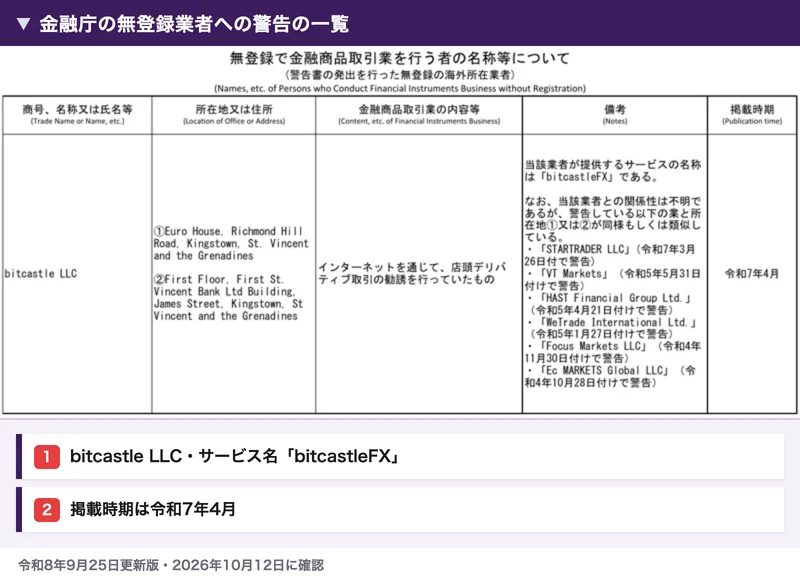Click subtitle （警告書の発出を行った無登録の海外所在業者）
This screenshot has width=800, height=586.
[399, 75]
